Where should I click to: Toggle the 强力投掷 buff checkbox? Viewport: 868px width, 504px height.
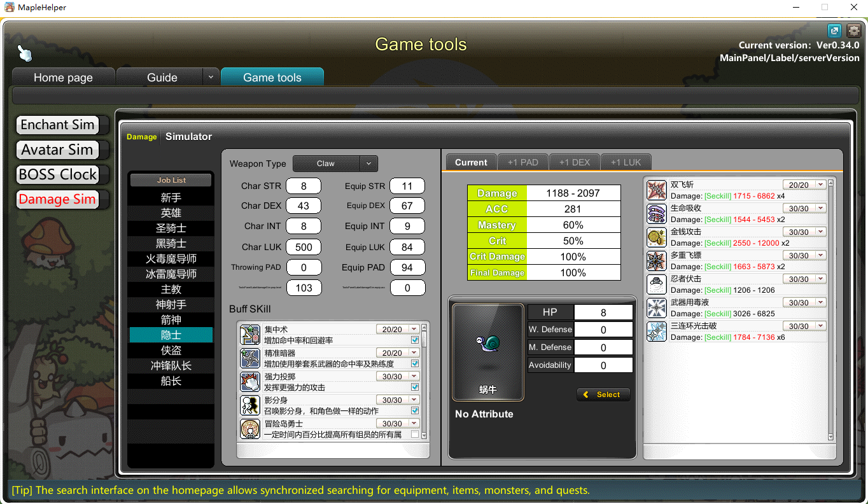415,388
